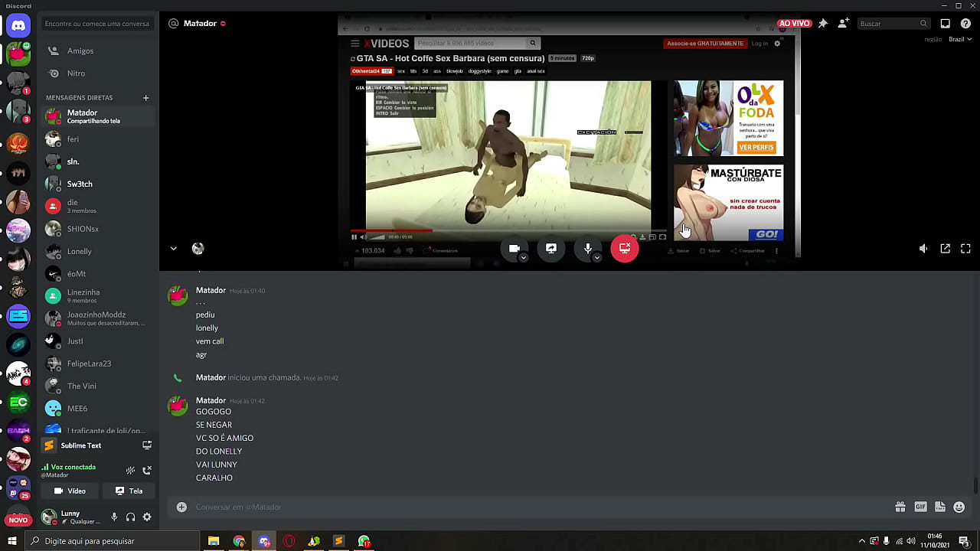The width and height of the screenshot is (980, 551).
Task: Open the inbox icon in the header
Action: [x=946, y=24]
